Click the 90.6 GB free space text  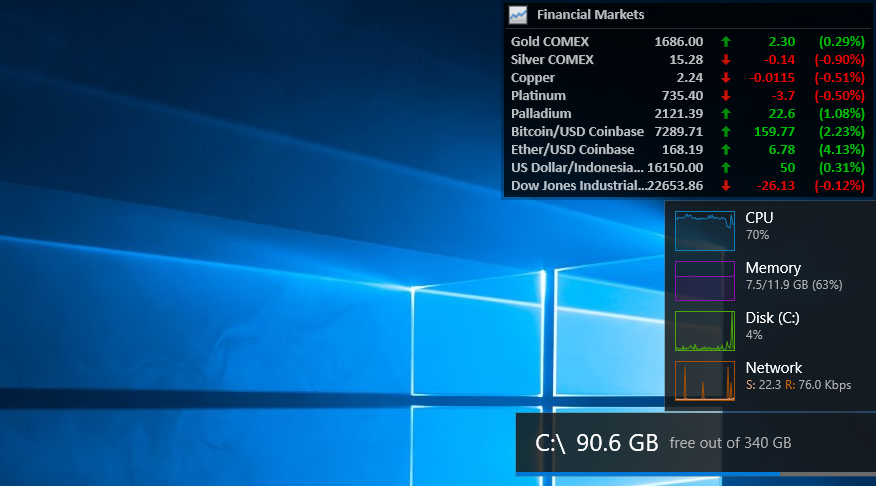[x=617, y=442]
